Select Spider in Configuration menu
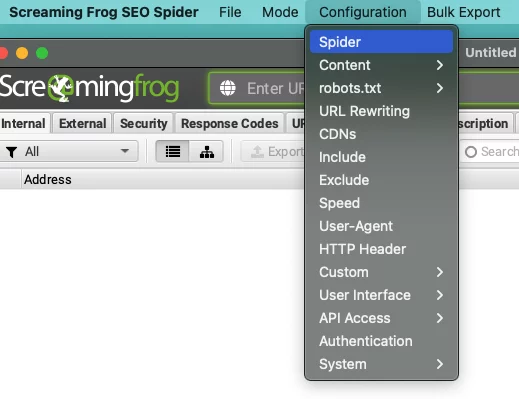The width and height of the screenshot is (519, 399). pyautogui.click(x=381, y=42)
